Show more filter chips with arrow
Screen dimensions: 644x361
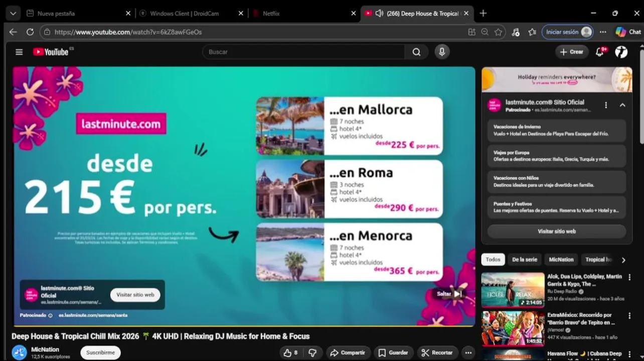(623, 260)
